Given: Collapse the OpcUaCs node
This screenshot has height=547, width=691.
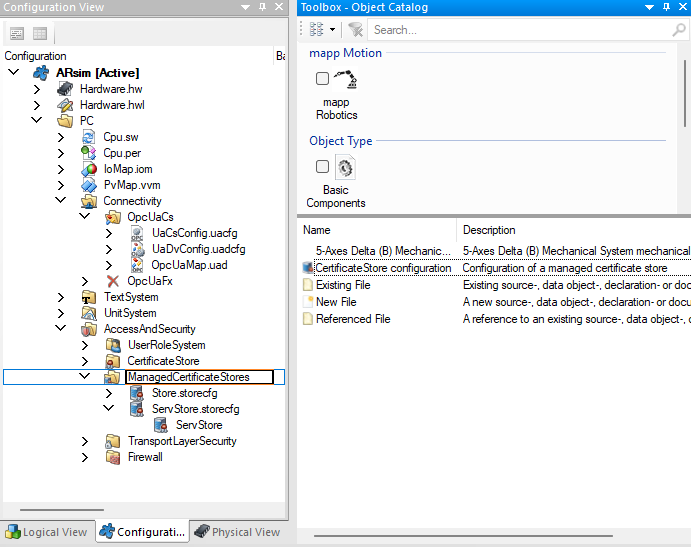Looking at the screenshot, I should point(85,216).
